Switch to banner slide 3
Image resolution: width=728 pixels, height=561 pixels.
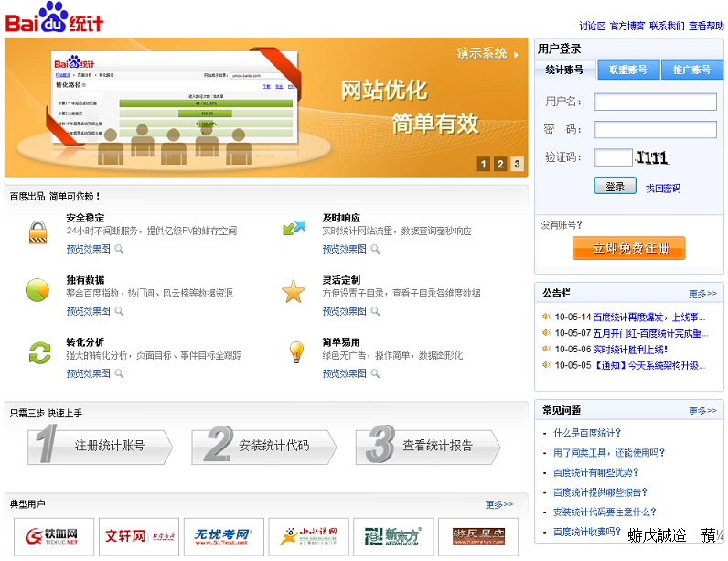[x=517, y=164]
